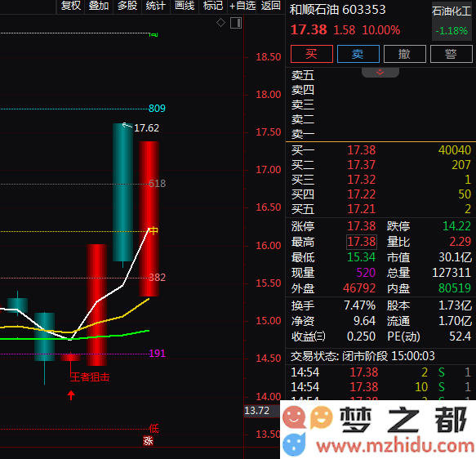The height and width of the screenshot is (459, 476).
Task: Open the 多股 multi-stock view
Action: pos(127,6)
